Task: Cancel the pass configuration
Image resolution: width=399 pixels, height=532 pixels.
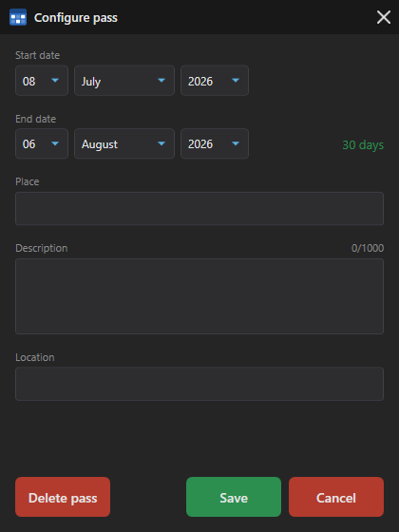Action: 336,497
